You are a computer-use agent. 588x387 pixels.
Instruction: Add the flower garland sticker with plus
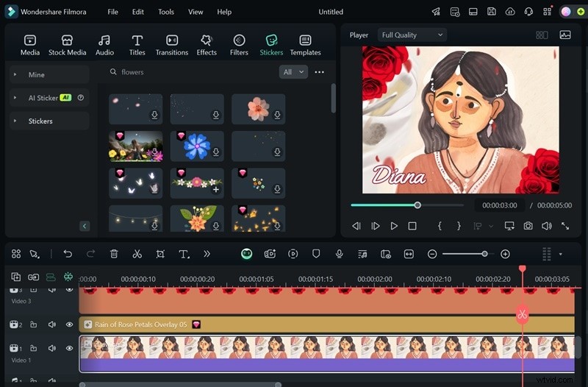(x=215, y=190)
